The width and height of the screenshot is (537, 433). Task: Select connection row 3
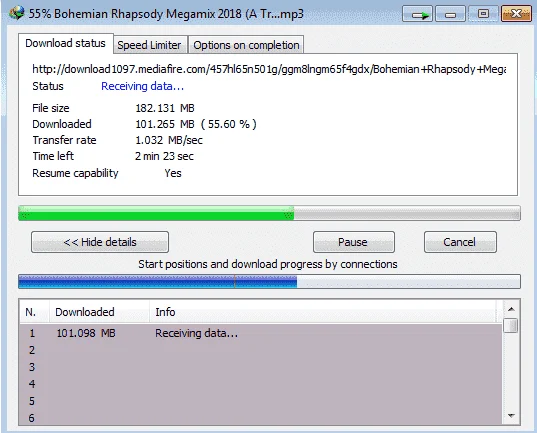click(x=261, y=367)
